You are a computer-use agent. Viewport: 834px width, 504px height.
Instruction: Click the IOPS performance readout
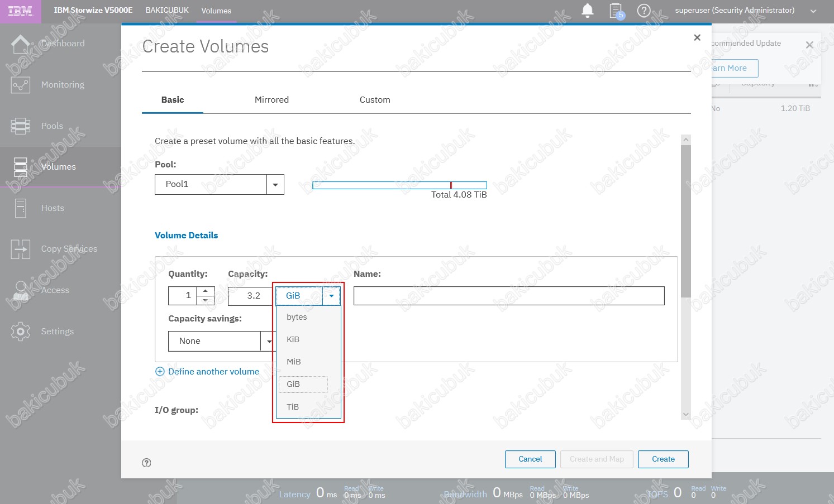click(687, 493)
